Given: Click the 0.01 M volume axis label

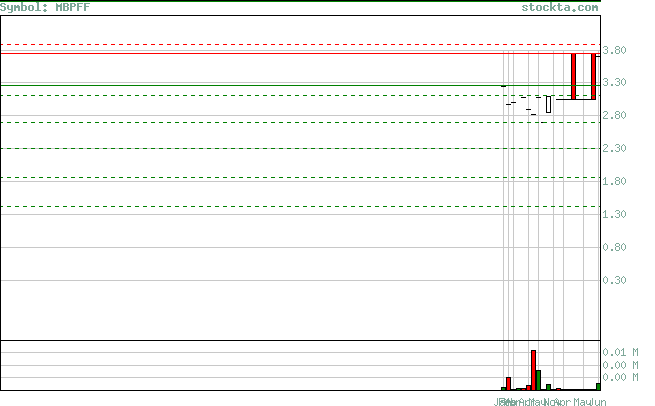Looking at the screenshot, I should click(620, 352).
